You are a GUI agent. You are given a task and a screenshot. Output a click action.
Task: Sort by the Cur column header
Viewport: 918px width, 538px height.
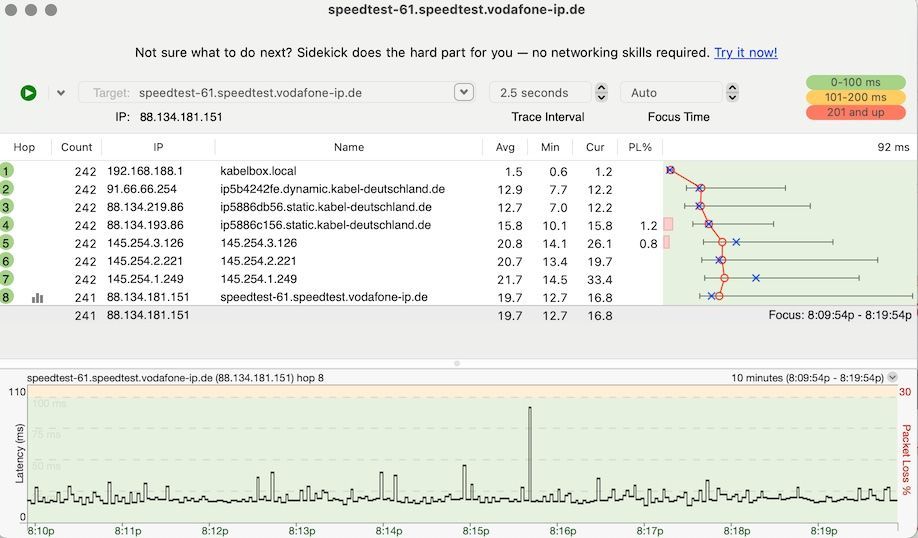(595, 147)
